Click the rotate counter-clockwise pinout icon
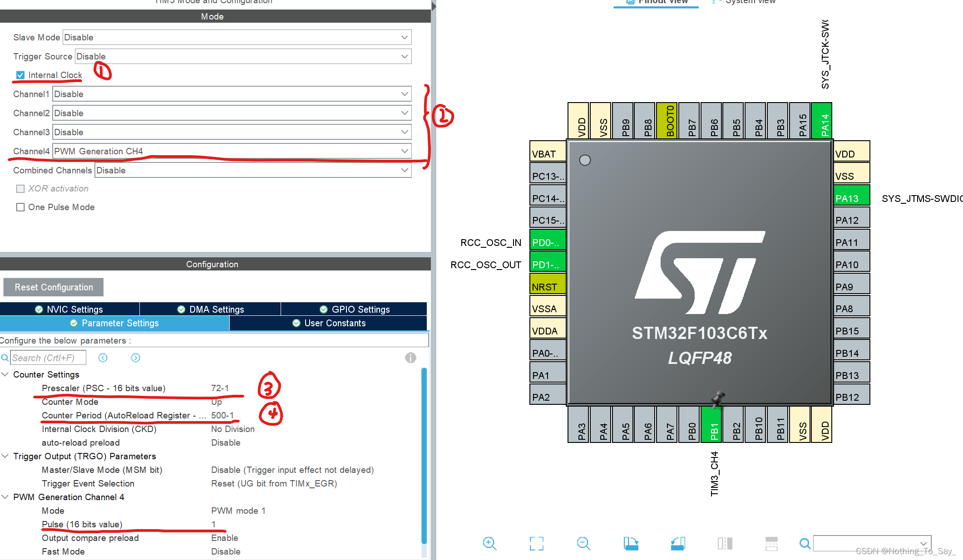Screen dimensions: 963x560 678,543
